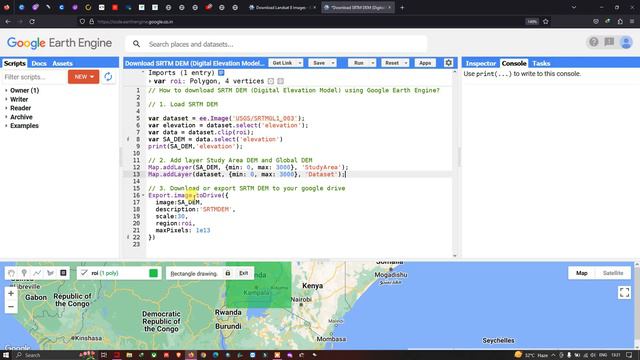Expand the Reader folder
640x360 pixels.
click(x=6, y=108)
